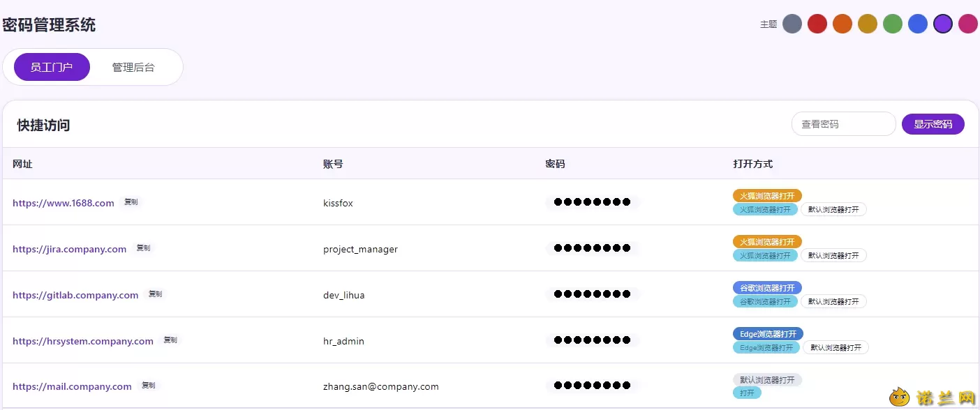Select the blue theme swatch
Screen dimensions: 980x410
[918, 24]
